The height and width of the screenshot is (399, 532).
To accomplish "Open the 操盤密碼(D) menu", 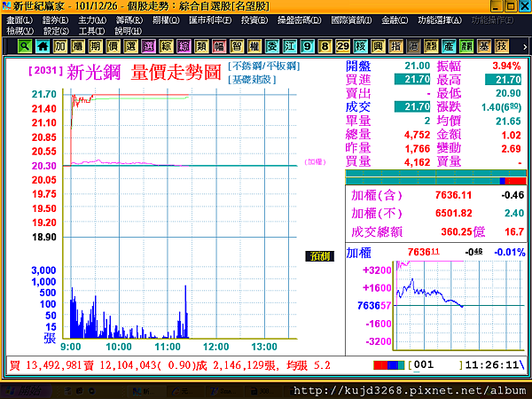I will [x=300, y=20].
